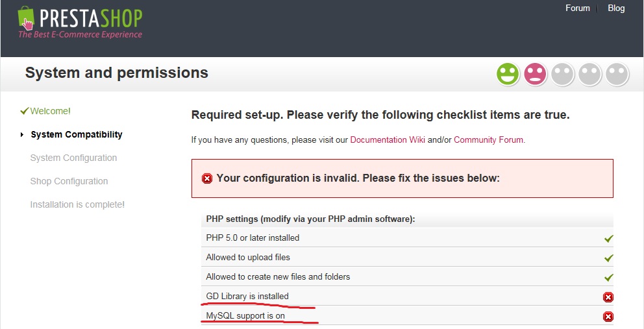The width and height of the screenshot is (644, 329).
Task: Click the third gray smiley step icon
Action: coord(563,74)
